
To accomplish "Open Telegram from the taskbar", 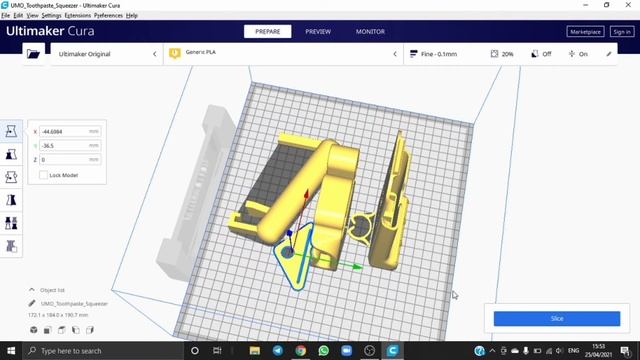I will [278, 351].
